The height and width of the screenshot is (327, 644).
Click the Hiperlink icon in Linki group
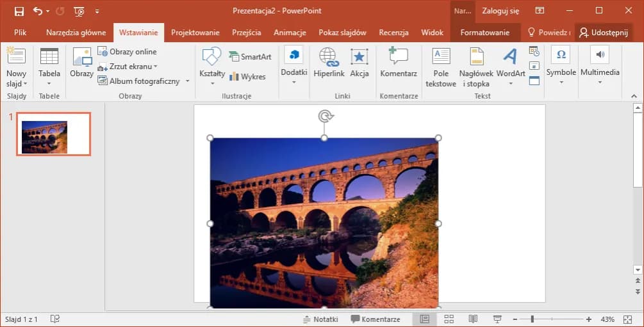[328, 58]
